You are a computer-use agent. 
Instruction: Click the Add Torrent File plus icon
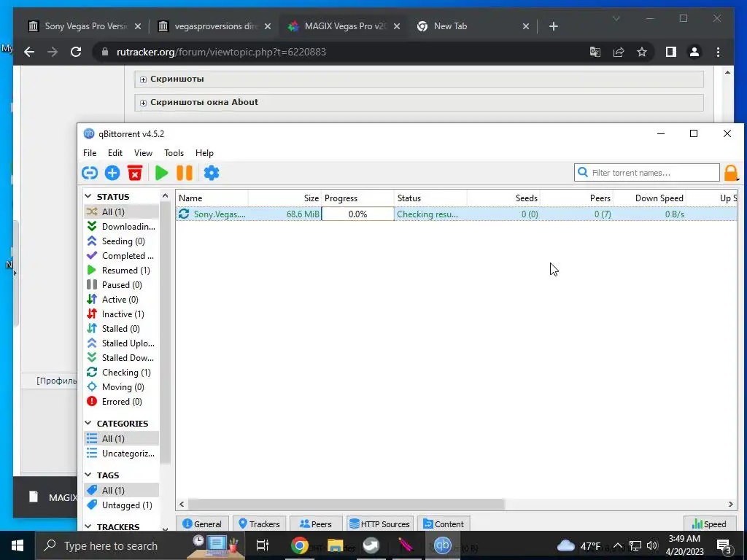click(112, 173)
